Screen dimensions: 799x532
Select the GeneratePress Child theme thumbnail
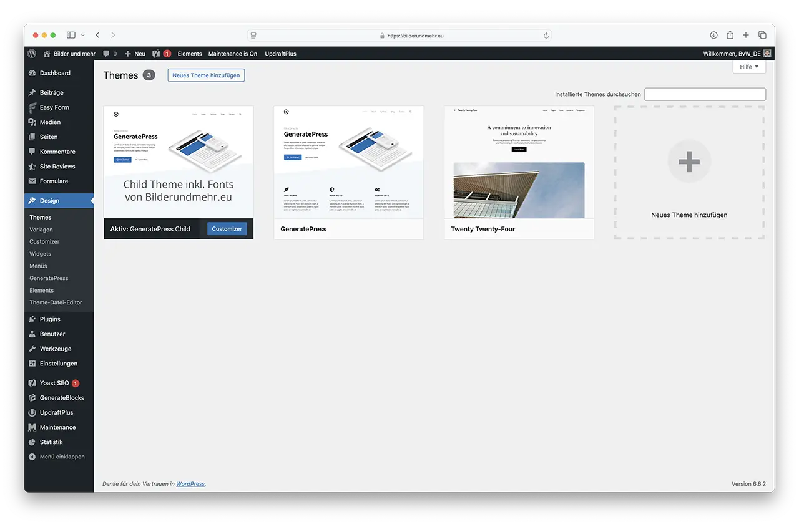179,162
